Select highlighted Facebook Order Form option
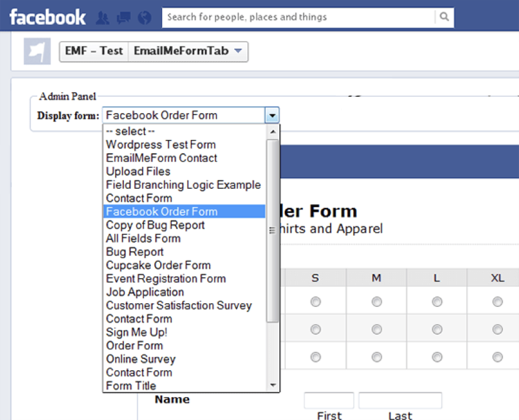The height and width of the screenshot is (420, 519). click(x=184, y=212)
